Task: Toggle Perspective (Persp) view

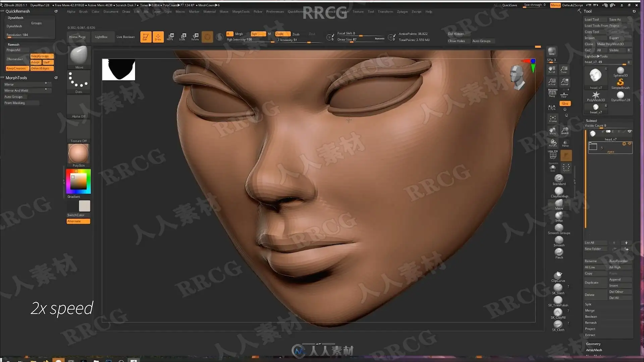Action: coord(552,94)
